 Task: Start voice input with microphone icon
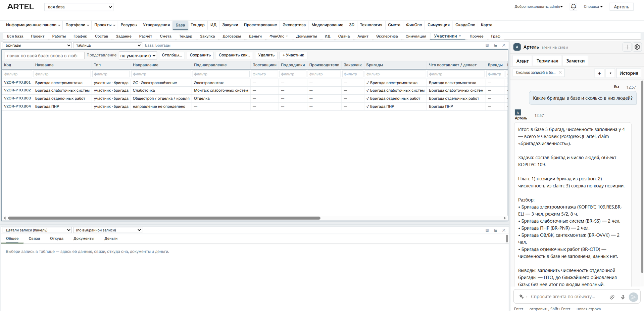pyautogui.click(x=623, y=297)
